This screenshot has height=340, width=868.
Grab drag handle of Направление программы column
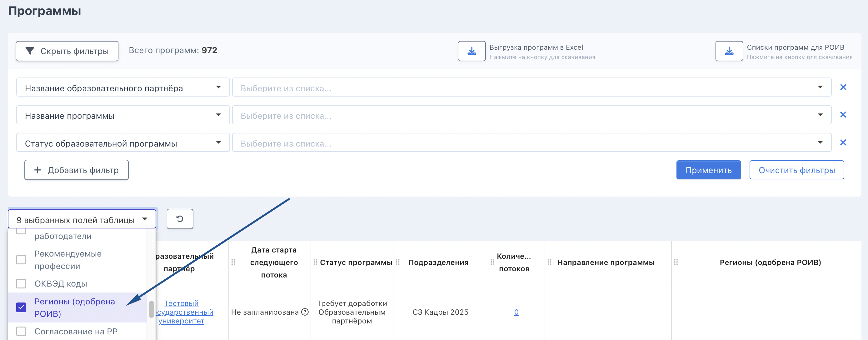coord(549,262)
